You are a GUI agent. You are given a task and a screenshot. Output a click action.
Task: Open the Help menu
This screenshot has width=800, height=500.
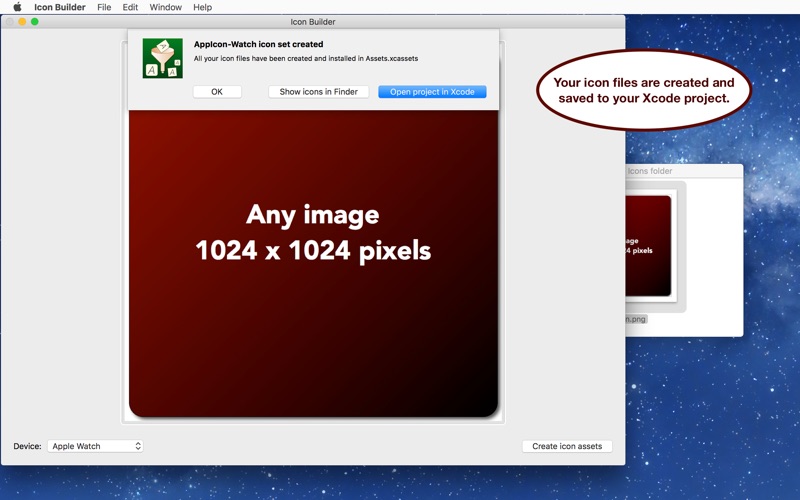click(202, 7)
